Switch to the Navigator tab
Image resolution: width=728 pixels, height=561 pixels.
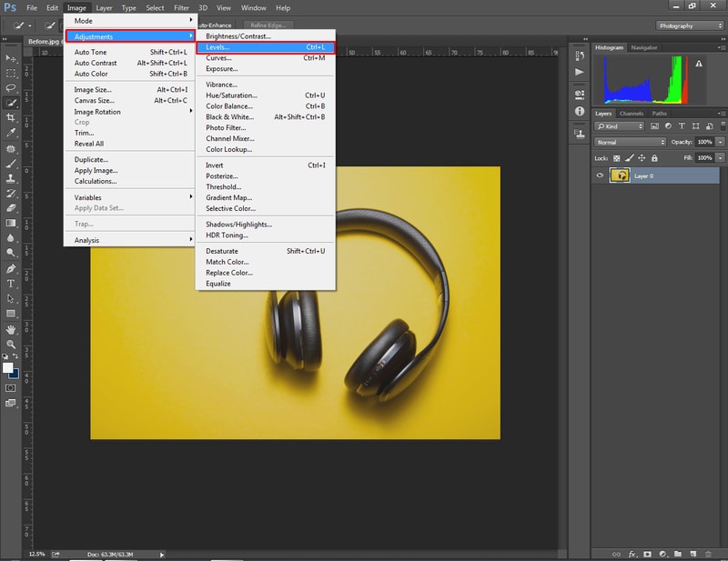644,47
